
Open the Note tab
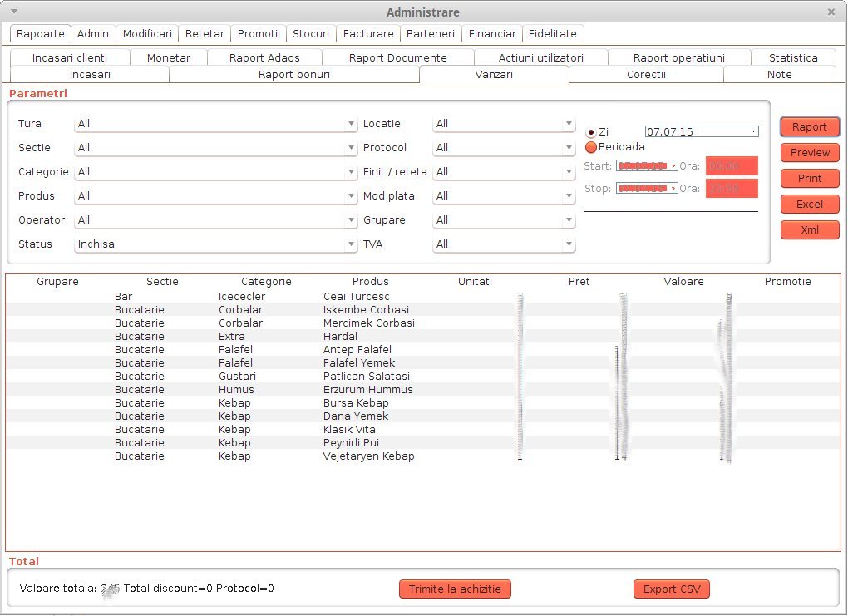tap(779, 75)
